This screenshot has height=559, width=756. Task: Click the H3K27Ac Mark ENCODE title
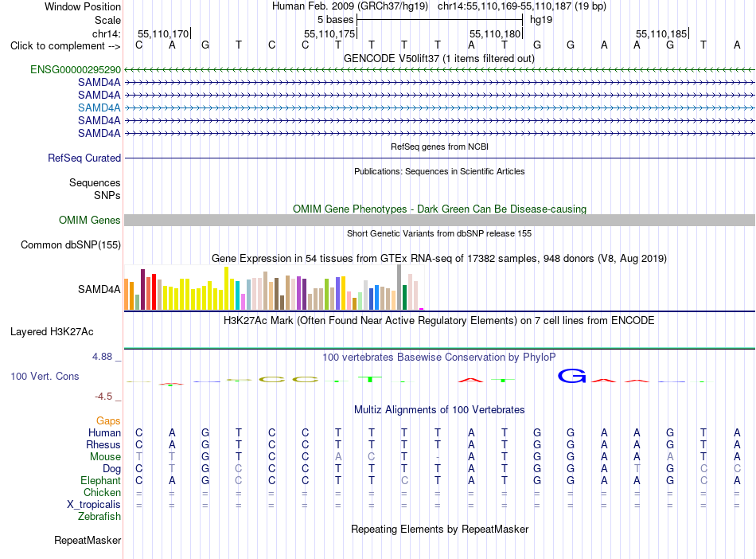pos(439,321)
